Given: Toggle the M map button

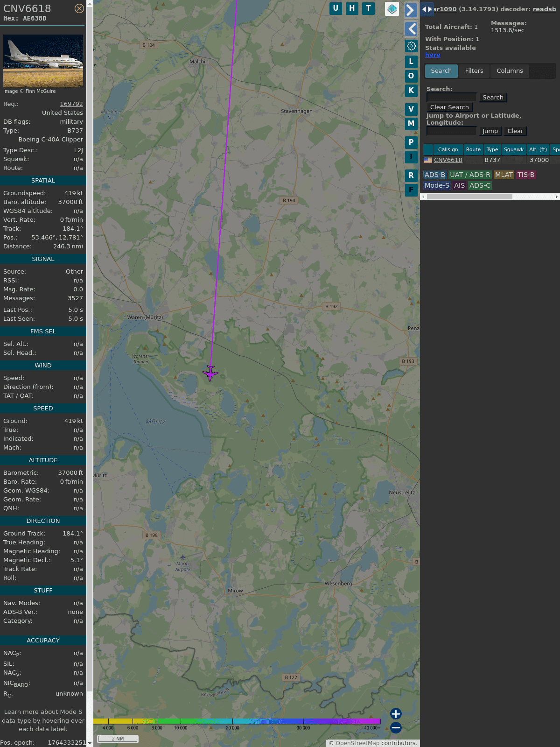Looking at the screenshot, I should [x=411, y=124].
